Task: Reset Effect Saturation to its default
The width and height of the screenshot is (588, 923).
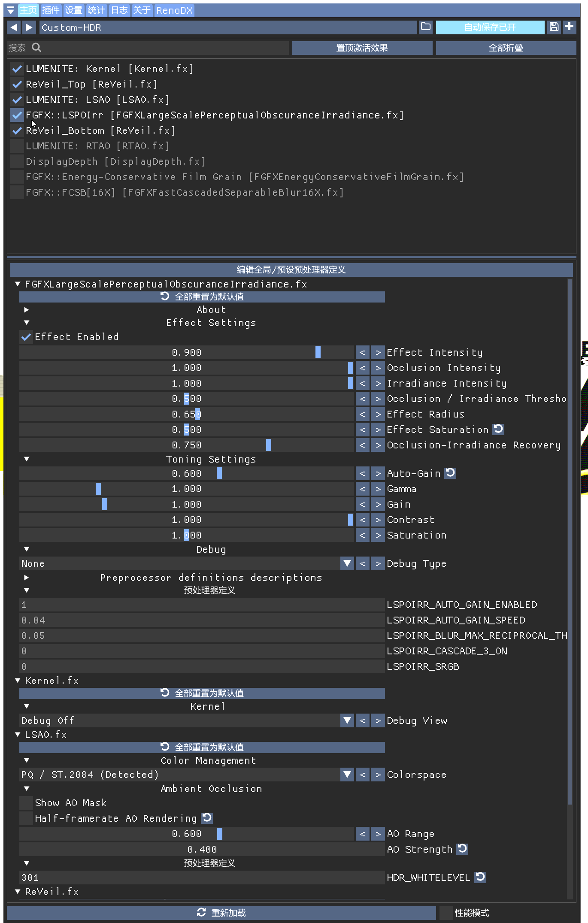Action: point(498,429)
